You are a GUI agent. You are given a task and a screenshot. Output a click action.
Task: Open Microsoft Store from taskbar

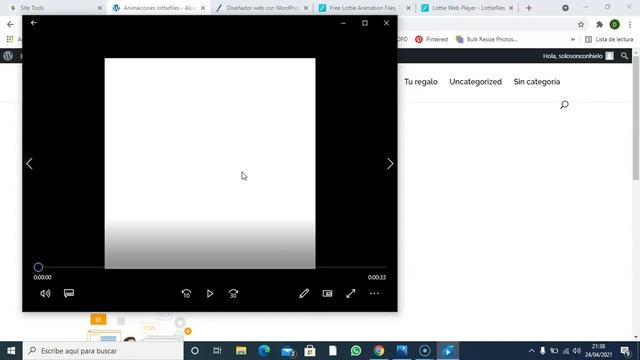pos(310,351)
